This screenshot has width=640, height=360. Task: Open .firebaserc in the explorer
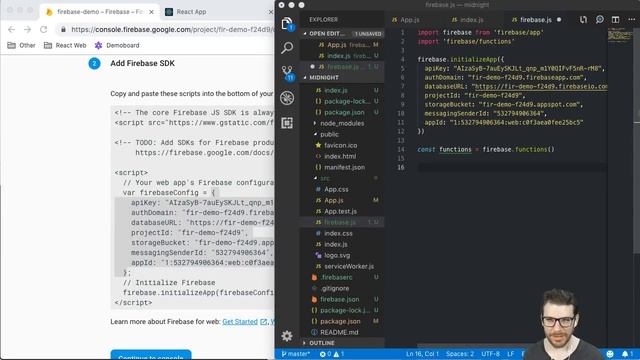tap(336, 278)
